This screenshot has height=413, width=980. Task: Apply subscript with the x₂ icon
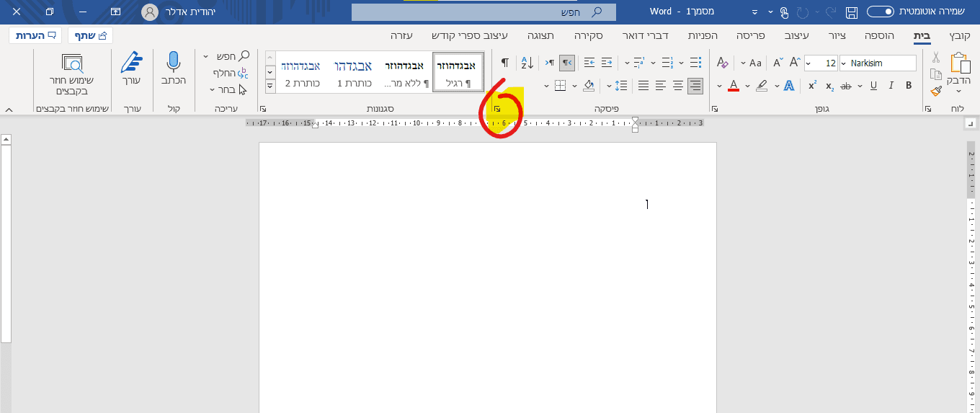[x=829, y=86]
